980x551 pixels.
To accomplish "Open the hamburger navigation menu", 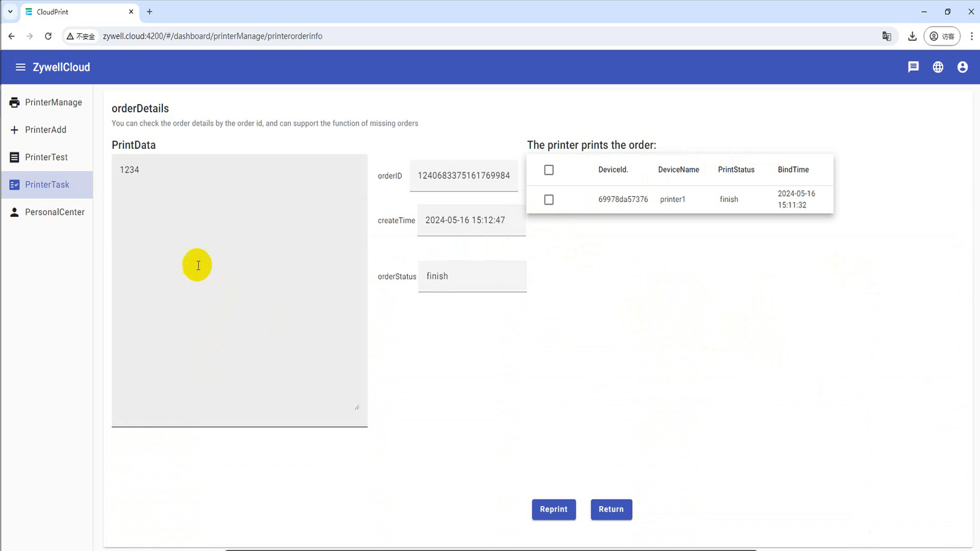I will [20, 67].
